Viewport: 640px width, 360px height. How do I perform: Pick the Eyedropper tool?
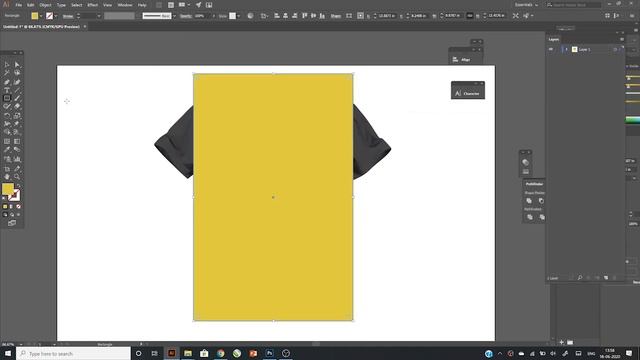tap(7, 149)
